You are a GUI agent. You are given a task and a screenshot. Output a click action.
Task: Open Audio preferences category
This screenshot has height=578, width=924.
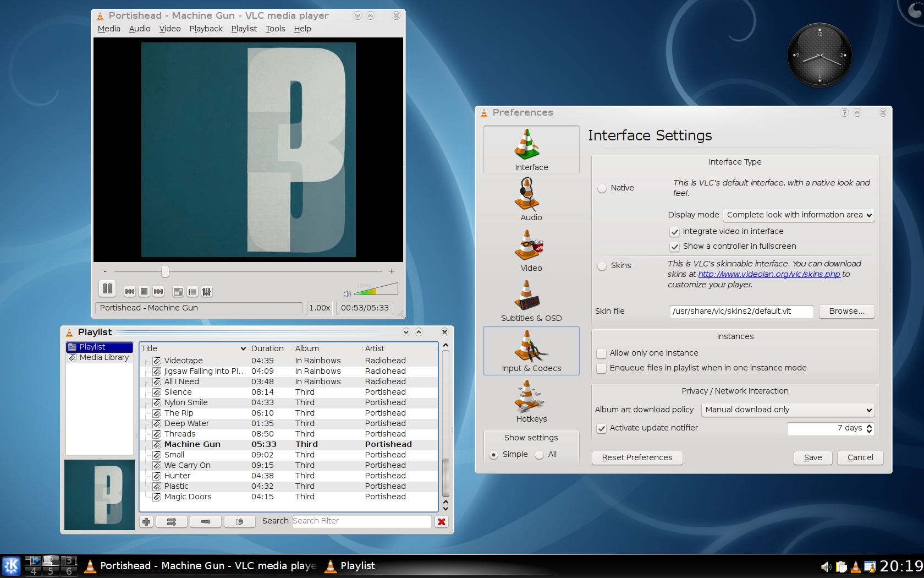click(x=531, y=200)
